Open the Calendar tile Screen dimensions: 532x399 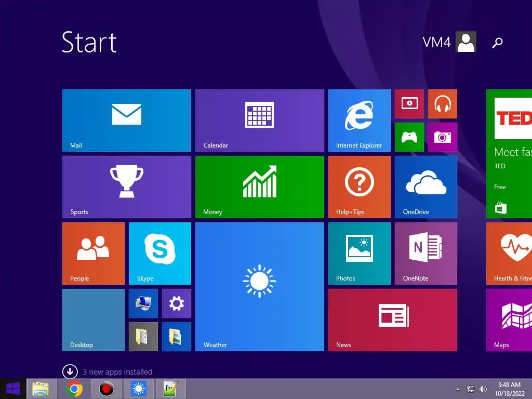coord(260,121)
